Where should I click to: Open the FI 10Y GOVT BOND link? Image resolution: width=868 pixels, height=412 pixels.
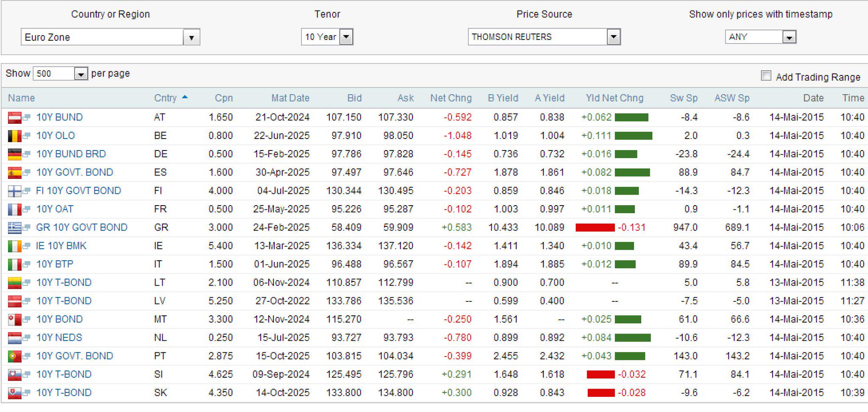tap(78, 191)
